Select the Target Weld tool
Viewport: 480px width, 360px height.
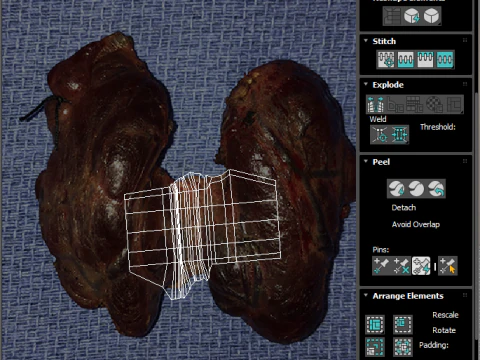[x=380, y=135]
